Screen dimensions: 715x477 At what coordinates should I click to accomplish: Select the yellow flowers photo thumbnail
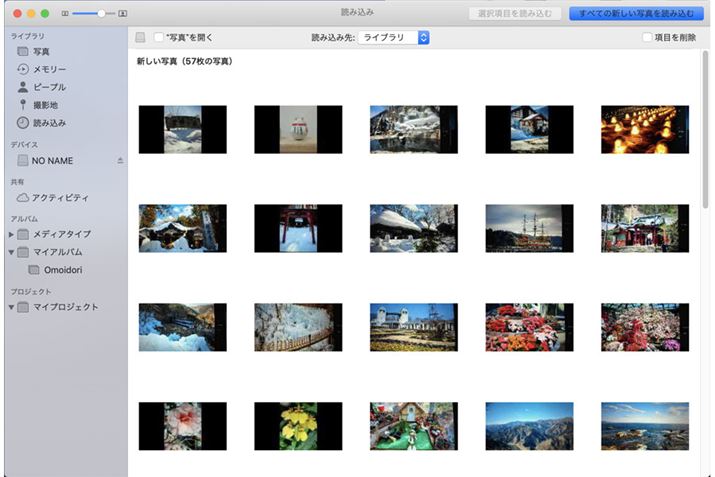(298, 426)
